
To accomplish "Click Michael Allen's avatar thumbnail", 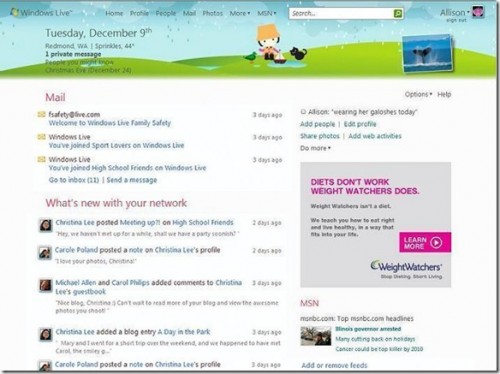I will [x=46, y=285].
